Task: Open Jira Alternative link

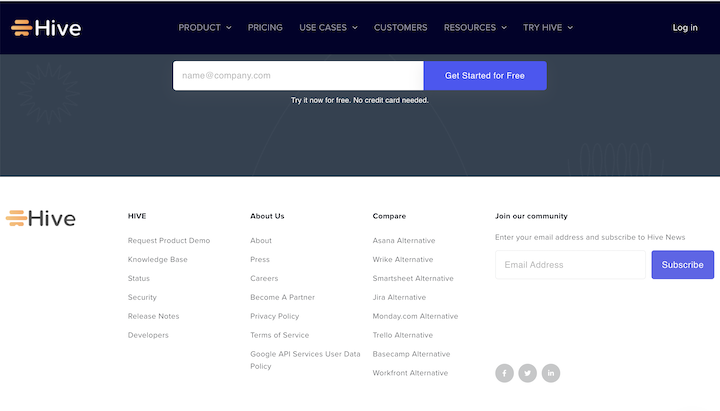Action: click(399, 297)
